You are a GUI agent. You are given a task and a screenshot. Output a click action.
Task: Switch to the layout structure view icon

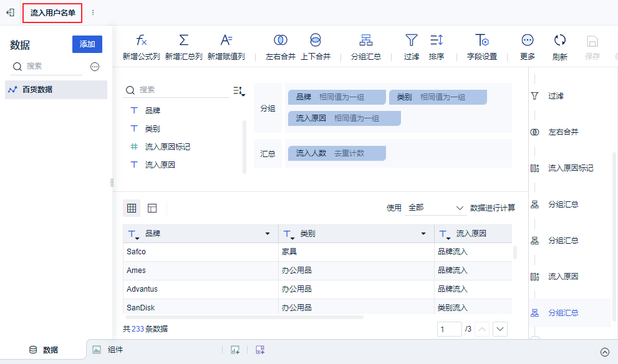[x=152, y=208]
